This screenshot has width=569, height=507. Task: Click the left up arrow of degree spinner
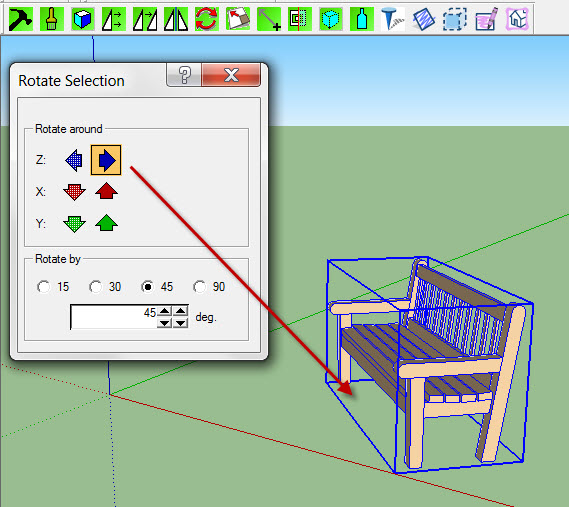click(165, 311)
